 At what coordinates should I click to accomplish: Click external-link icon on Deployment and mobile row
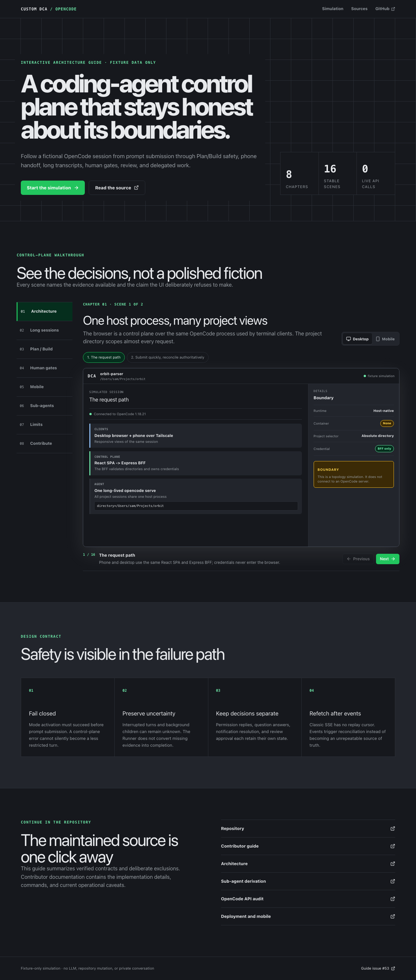(393, 916)
